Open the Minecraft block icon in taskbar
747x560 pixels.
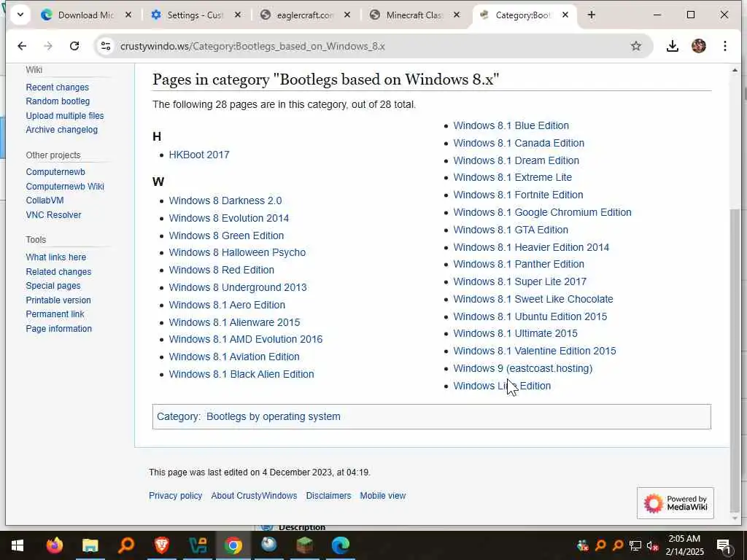(x=305, y=545)
